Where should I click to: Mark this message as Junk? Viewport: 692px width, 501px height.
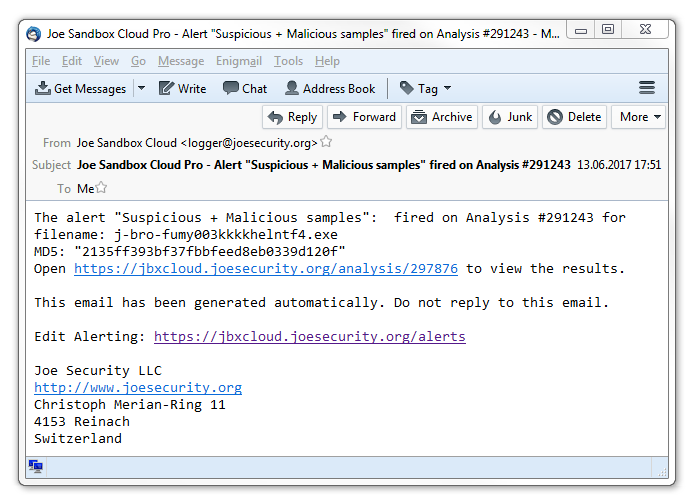(510, 117)
